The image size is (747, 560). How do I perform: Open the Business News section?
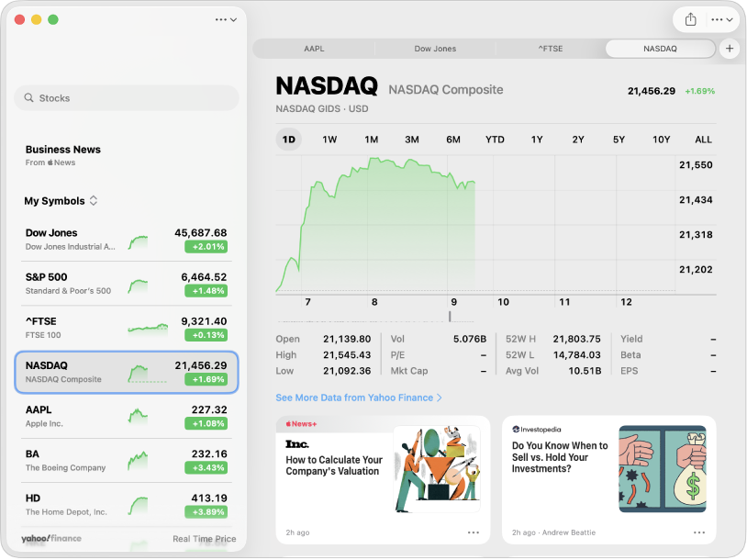(x=63, y=150)
